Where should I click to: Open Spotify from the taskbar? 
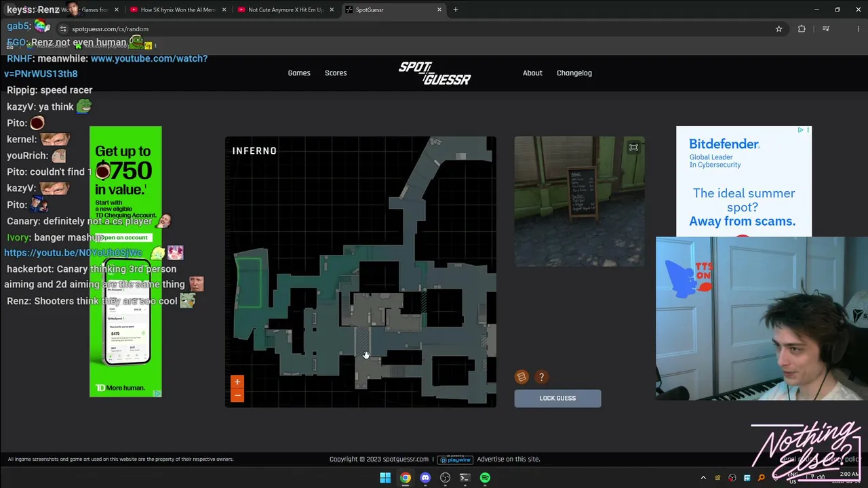click(x=485, y=478)
